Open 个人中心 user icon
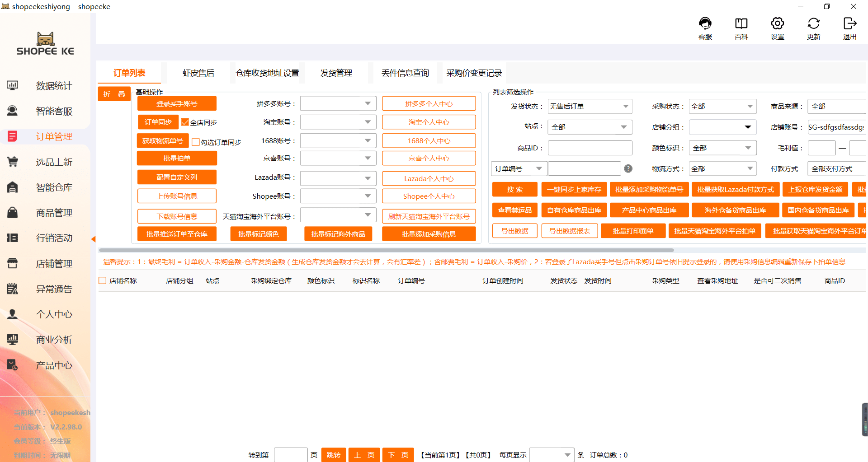This screenshot has width=868, height=462. (13, 314)
